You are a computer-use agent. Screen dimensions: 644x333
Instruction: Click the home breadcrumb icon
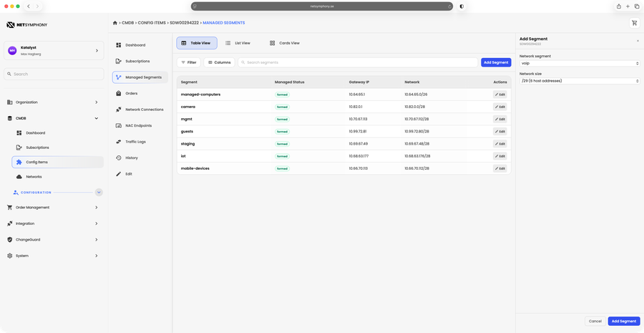[115, 23]
